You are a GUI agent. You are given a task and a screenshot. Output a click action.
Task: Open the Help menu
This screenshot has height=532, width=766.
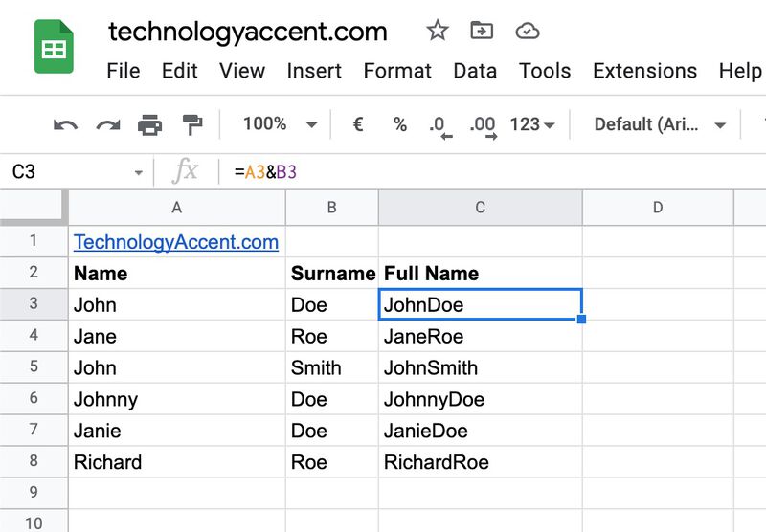[740, 71]
